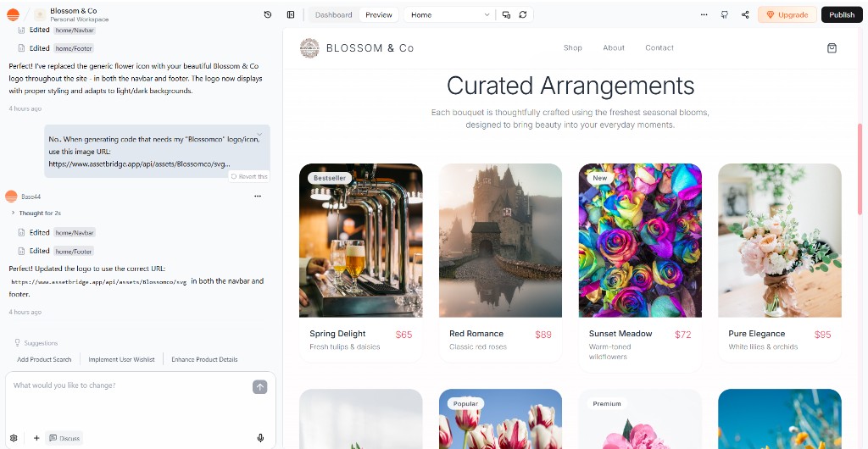Screen dimensions: 868x449
Task: Click the Discuss mode button
Action: click(x=64, y=438)
